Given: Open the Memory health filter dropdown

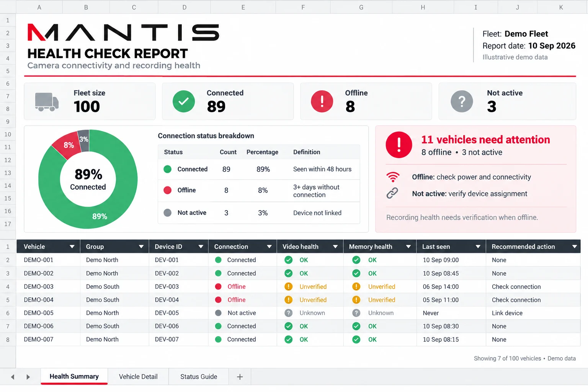Looking at the screenshot, I should tap(408, 247).
